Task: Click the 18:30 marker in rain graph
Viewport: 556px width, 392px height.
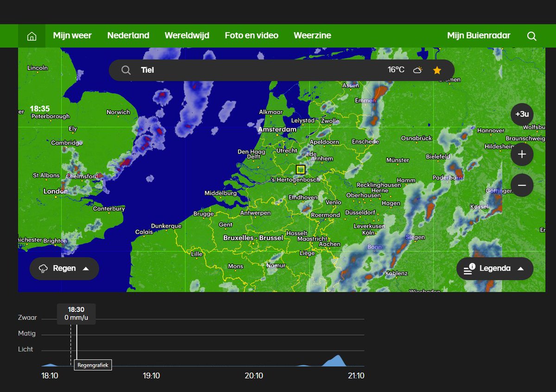Action: pos(76,314)
